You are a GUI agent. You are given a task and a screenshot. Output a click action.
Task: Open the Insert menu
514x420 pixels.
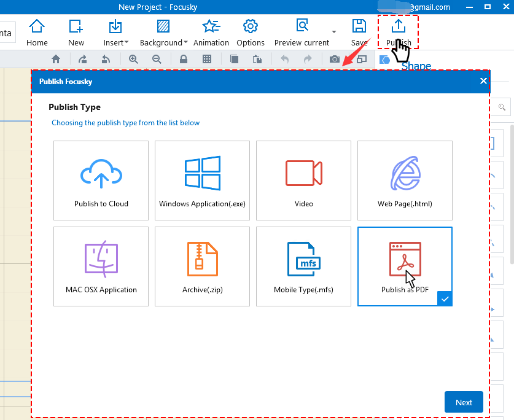[115, 33]
